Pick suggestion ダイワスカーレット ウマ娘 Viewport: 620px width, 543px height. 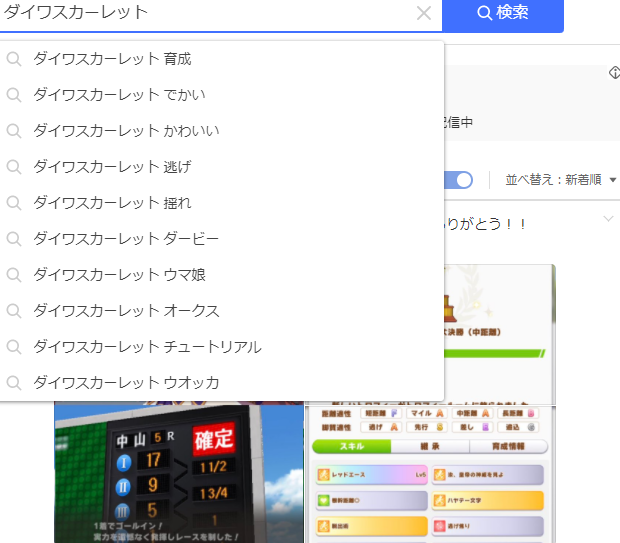pos(221,275)
